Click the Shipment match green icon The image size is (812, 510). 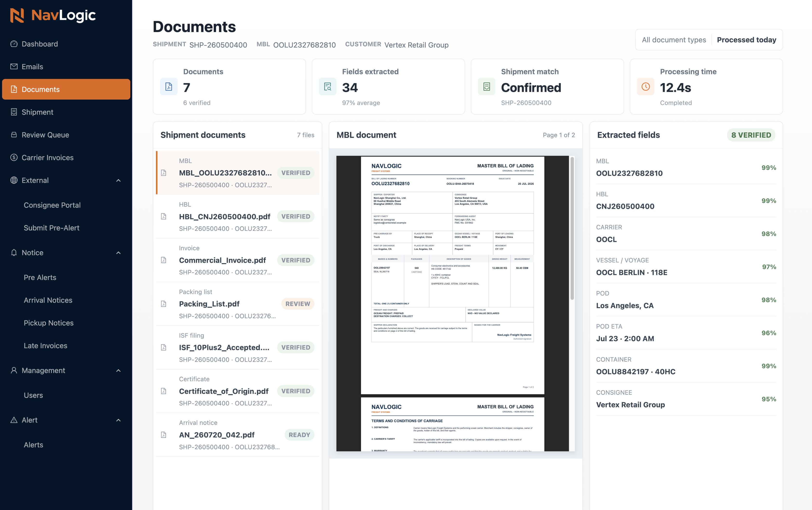(487, 87)
